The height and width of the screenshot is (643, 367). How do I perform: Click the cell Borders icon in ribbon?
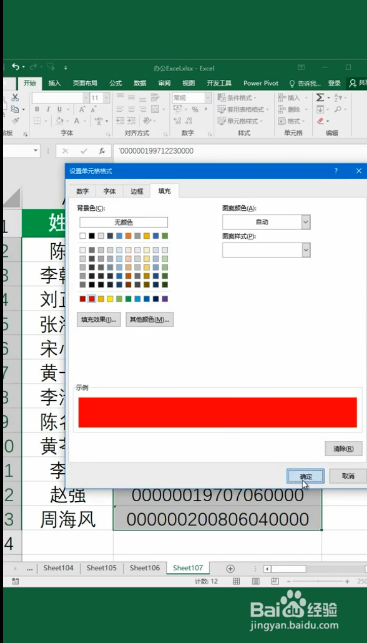(37, 121)
